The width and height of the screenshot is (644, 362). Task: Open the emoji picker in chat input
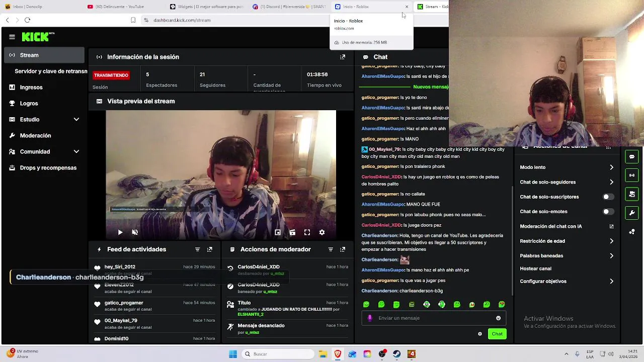click(x=499, y=318)
